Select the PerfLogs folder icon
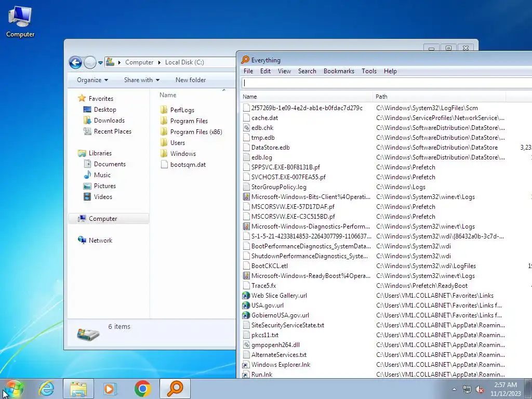532x399 pixels. [164, 110]
